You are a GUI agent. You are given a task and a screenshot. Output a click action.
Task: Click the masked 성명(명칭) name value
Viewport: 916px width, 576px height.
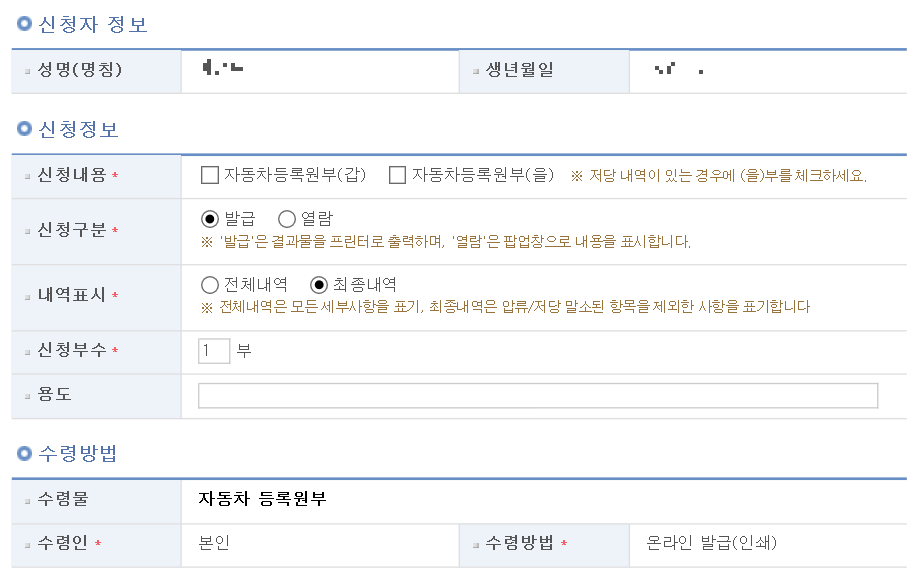[223, 68]
